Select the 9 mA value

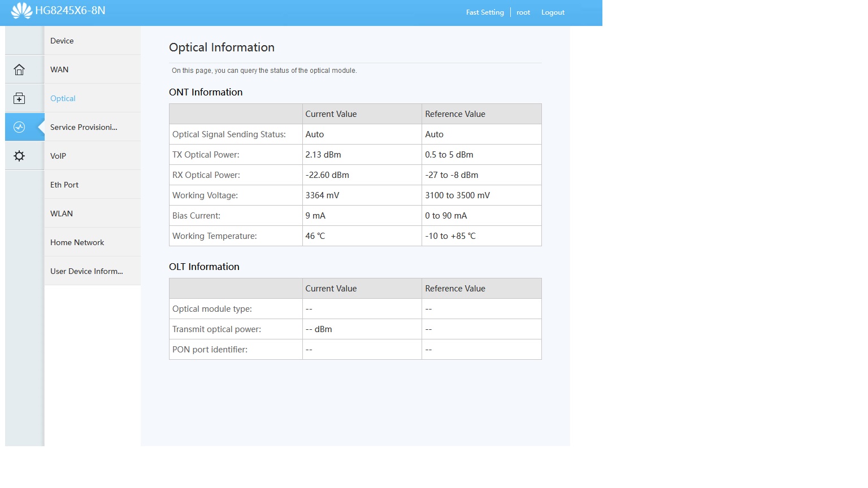click(x=315, y=216)
